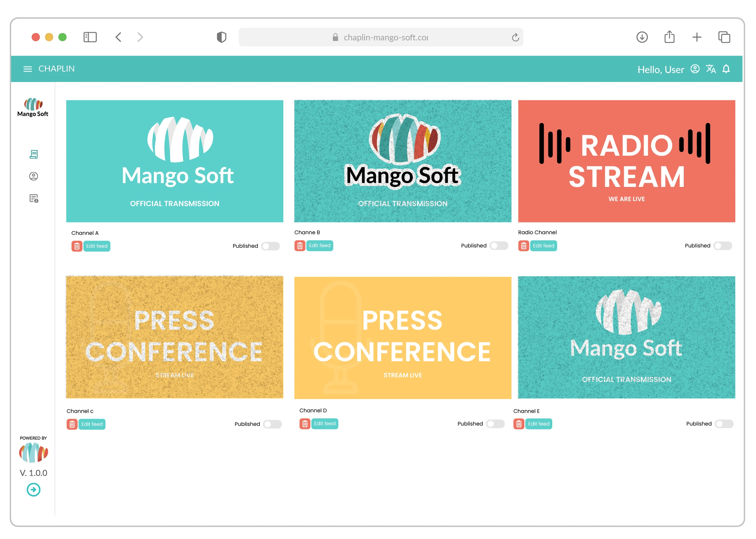Screen dimensions: 756x539
Task: Open the account icon in left sidebar
Action: click(x=33, y=176)
